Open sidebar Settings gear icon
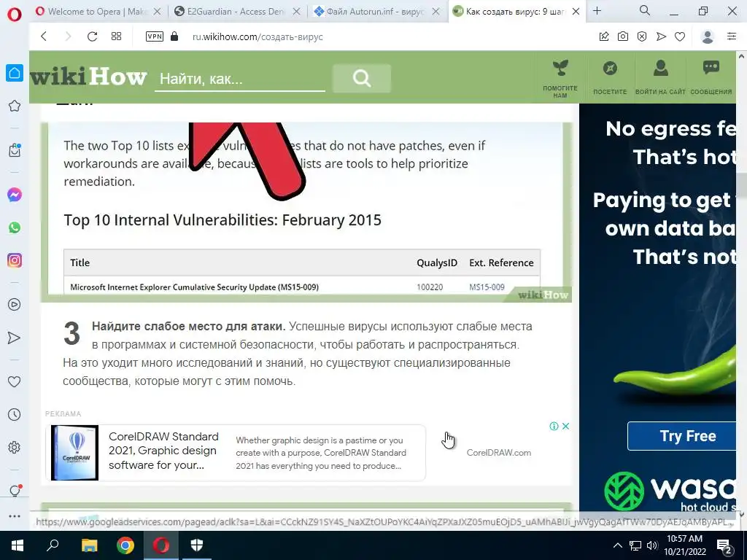 [15, 448]
